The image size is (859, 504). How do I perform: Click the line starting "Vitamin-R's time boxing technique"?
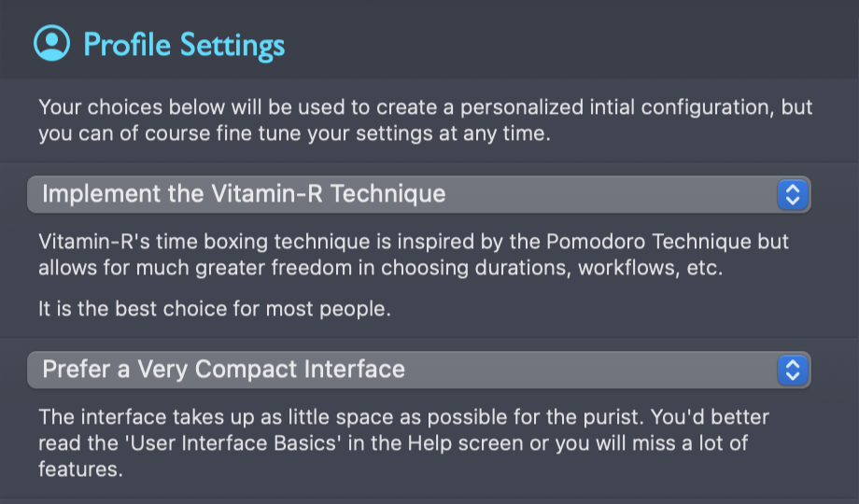click(x=413, y=242)
